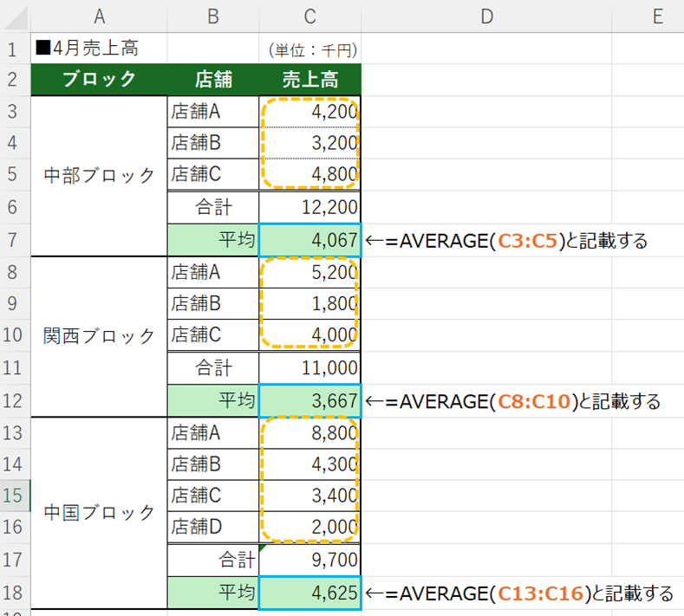Click average cell showing 3,667
684x616 pixels.
click(x=309, y=401)
